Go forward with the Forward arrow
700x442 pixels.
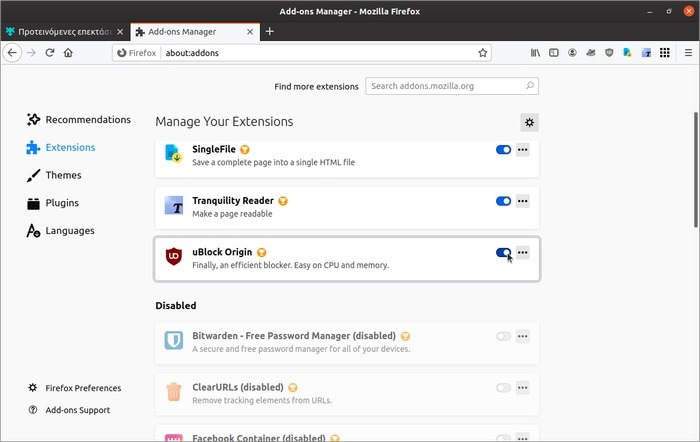pos(31,53)
